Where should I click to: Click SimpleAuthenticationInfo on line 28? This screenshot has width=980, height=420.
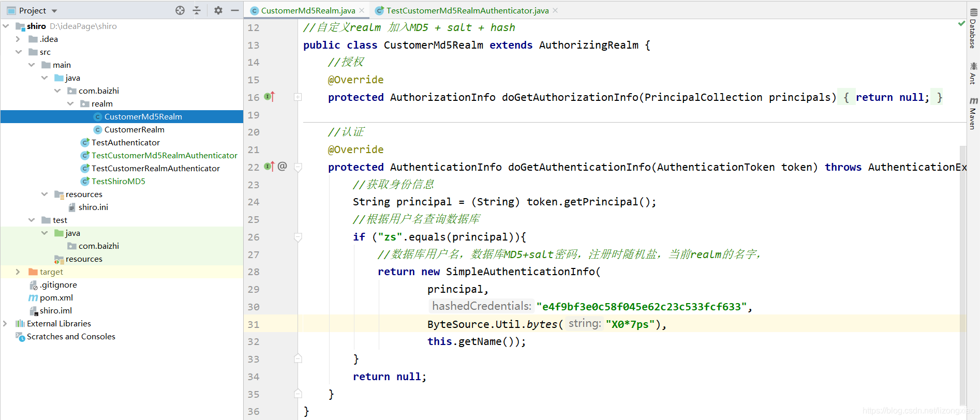tap(520, 272)
